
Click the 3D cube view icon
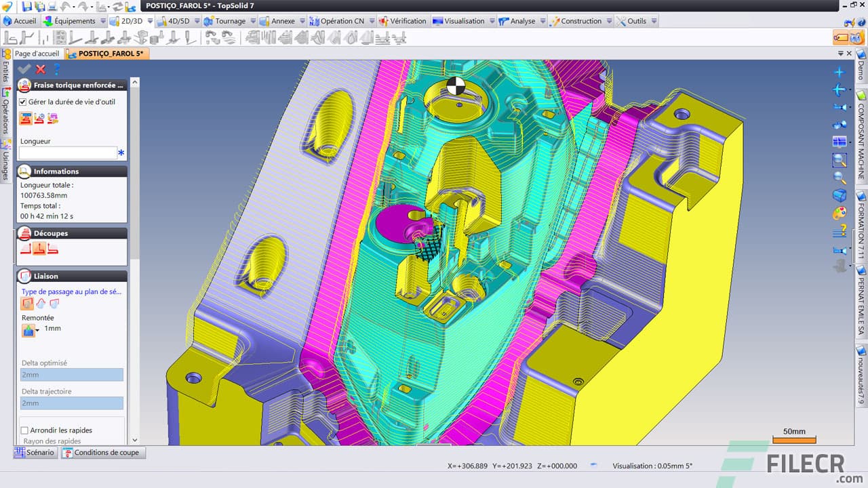point(840,196)
